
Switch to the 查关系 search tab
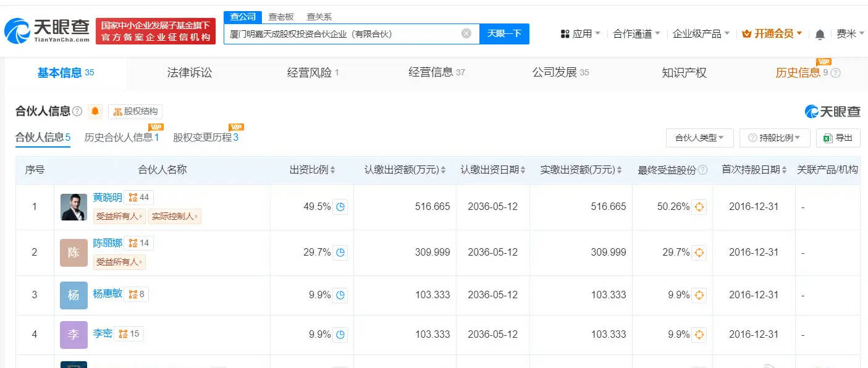[319, 17]
